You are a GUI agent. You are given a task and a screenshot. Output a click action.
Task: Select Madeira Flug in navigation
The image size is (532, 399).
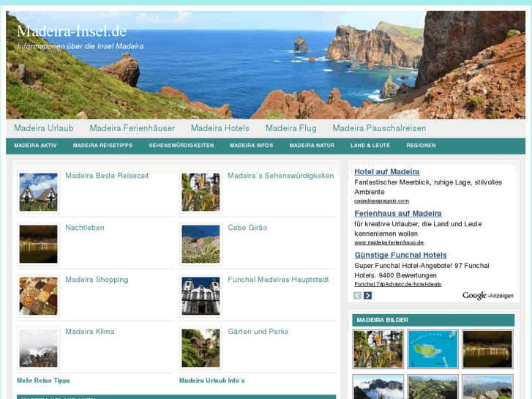pos(291,128)
